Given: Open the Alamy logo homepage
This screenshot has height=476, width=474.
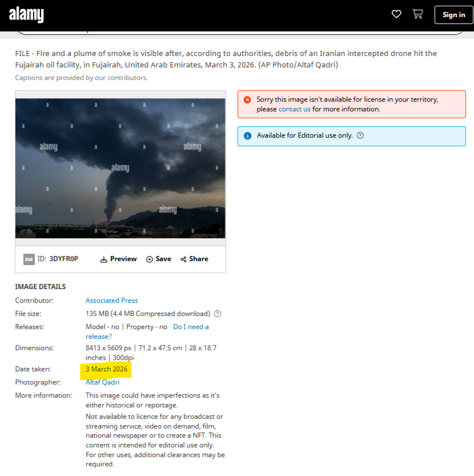Looking at the screenshot, I should coord(26,15).
